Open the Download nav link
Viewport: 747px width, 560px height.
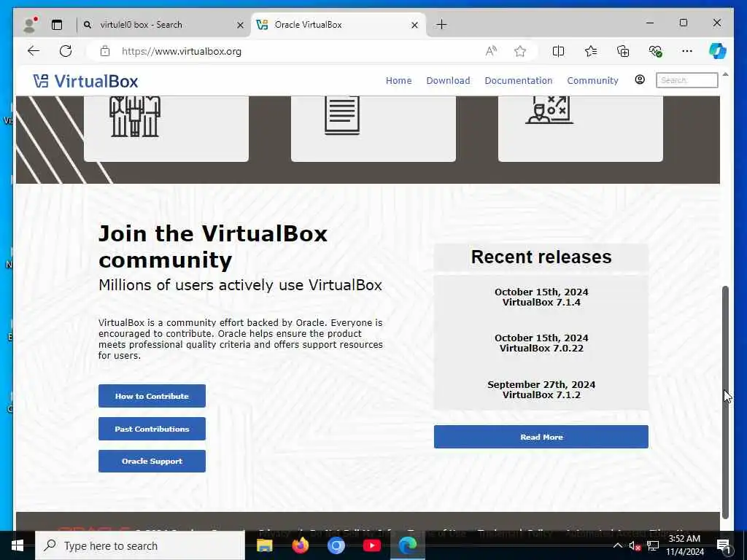pos(449,80)
